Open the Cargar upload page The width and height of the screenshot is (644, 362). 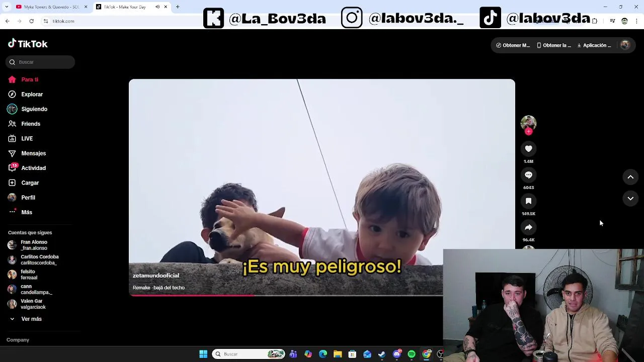[24, 183]
